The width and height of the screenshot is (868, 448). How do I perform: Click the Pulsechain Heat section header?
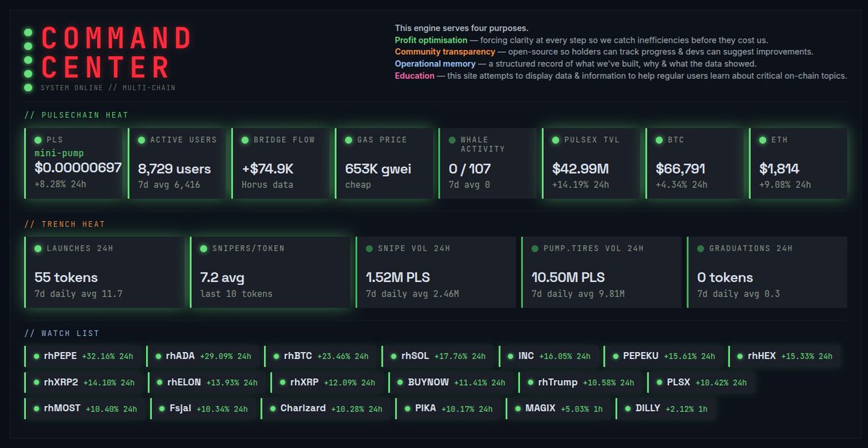(77, 115)
